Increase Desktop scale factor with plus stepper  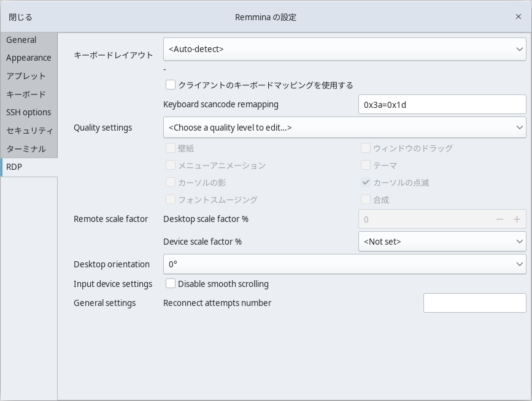(x=518, y=219)
